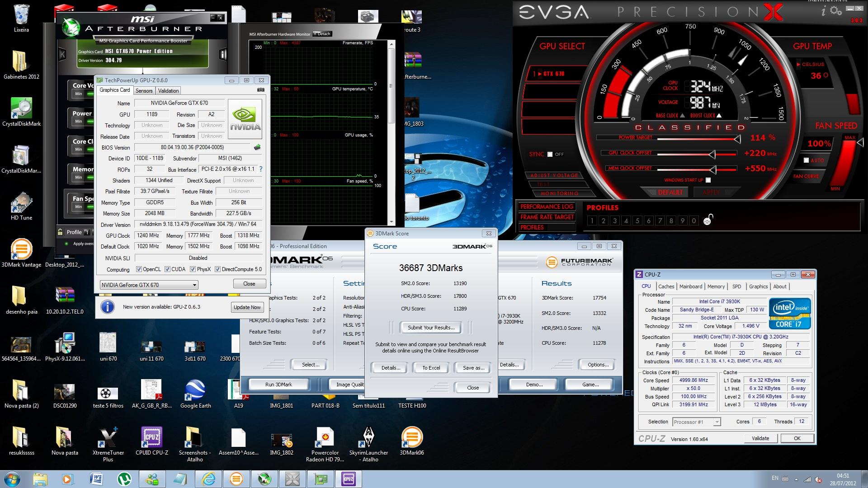Open the Lixeira recycle bin icon
This screenshot has height=488, width=868.
21,18
